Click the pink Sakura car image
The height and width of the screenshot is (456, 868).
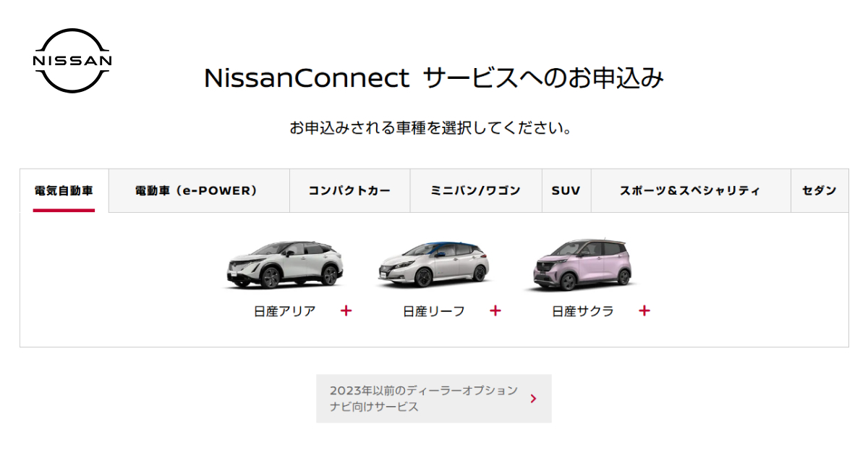click(x=582, y=264)
